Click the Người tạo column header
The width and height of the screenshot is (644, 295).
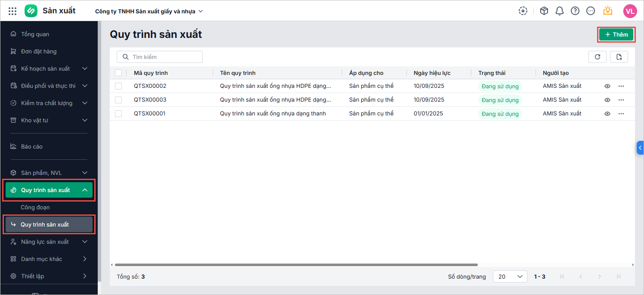click(x=556, y=73)
